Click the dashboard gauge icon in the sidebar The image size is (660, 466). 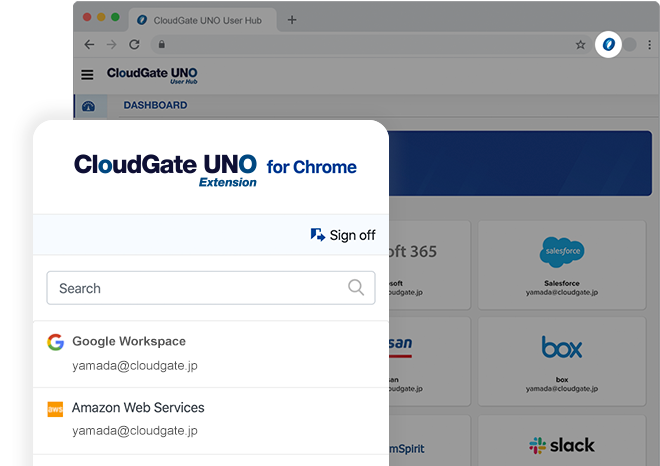pyautogui.click(x=88, y=106)
